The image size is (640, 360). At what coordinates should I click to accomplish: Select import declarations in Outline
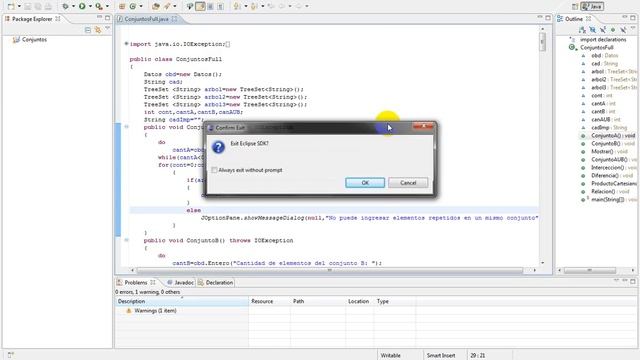(x=603, y=40)
